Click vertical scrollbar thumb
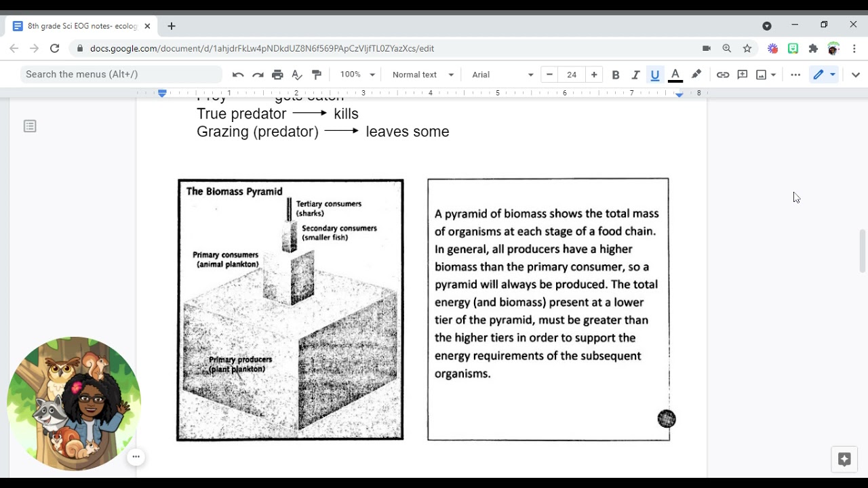Screen dimensions: 868x488 (x=863, y=251)
